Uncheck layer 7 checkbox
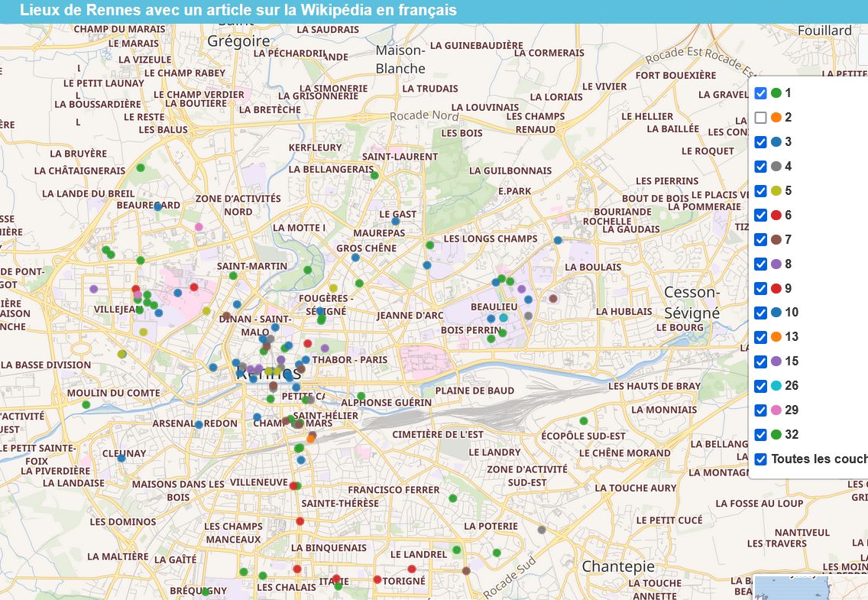This screenshot has height=600, width=868. pos(760,240)
